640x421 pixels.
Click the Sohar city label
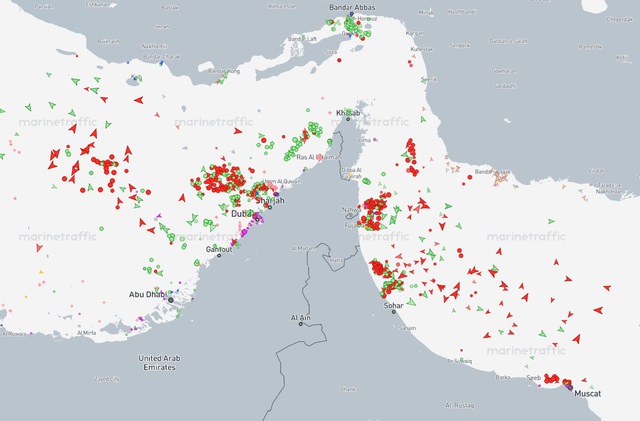click(x=394, y=304)
